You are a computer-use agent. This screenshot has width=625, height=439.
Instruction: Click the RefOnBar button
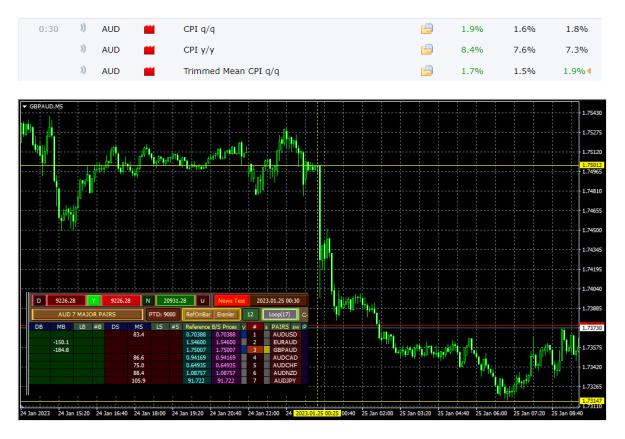tap(198, 315)
